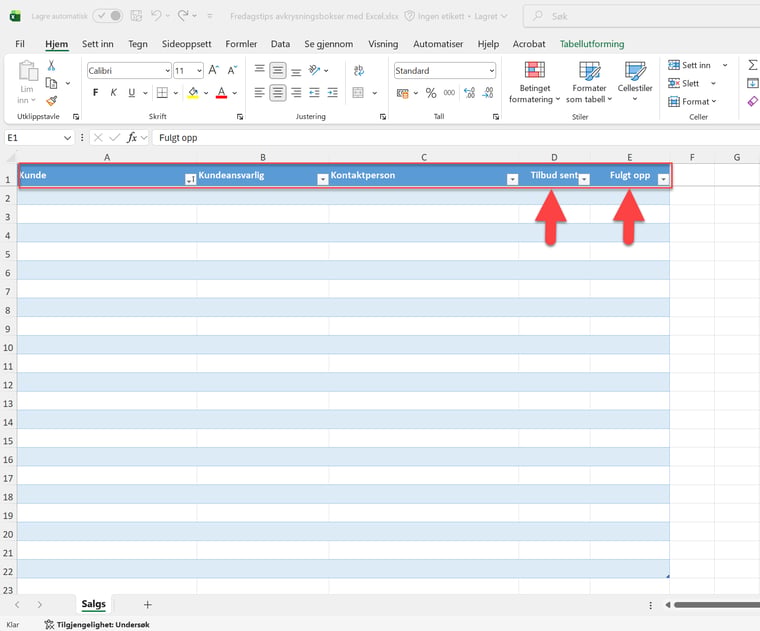Open the Tabellutforming ribbon tab
Image resolution: width=760 pixels, height=631 pixels.
click(x=592, y=44)
